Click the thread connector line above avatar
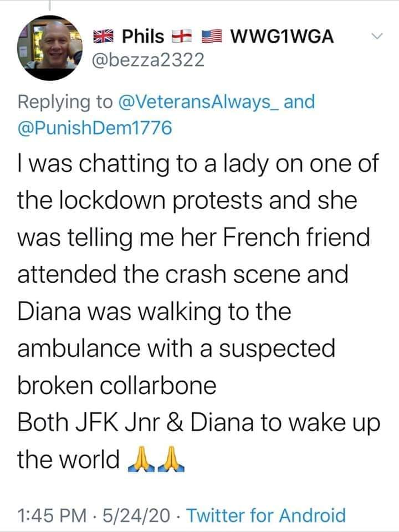399x532 pixels. click(x=49, y=5)
